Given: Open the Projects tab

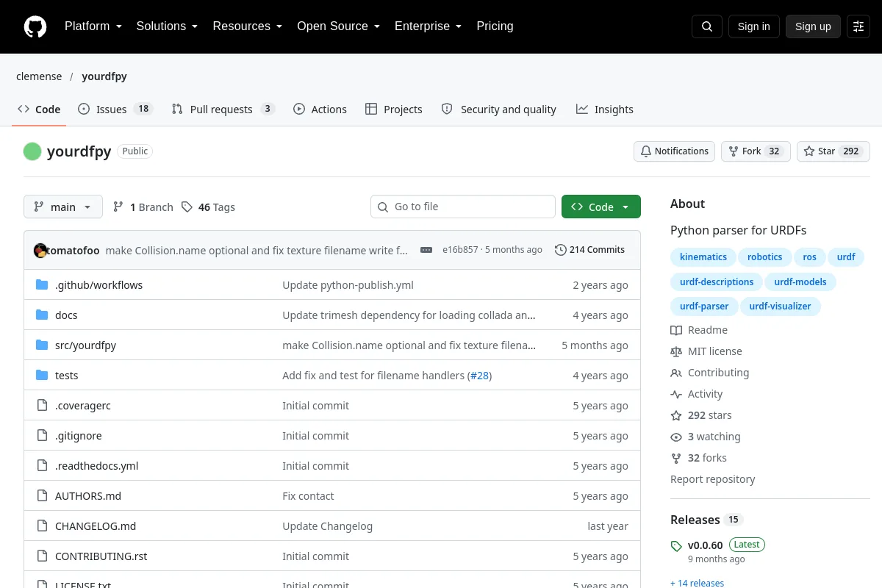Looking at the screenshot, I should (x=394, y=110).
